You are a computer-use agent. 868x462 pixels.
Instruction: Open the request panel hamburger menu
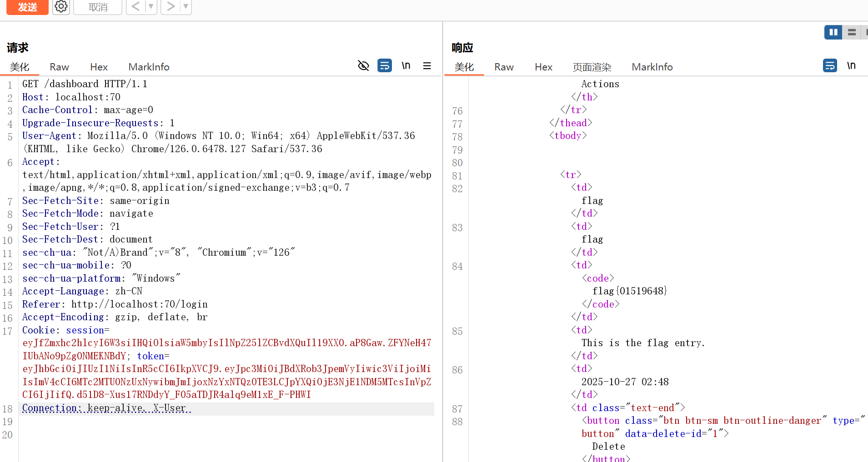(x=427, y=66)
